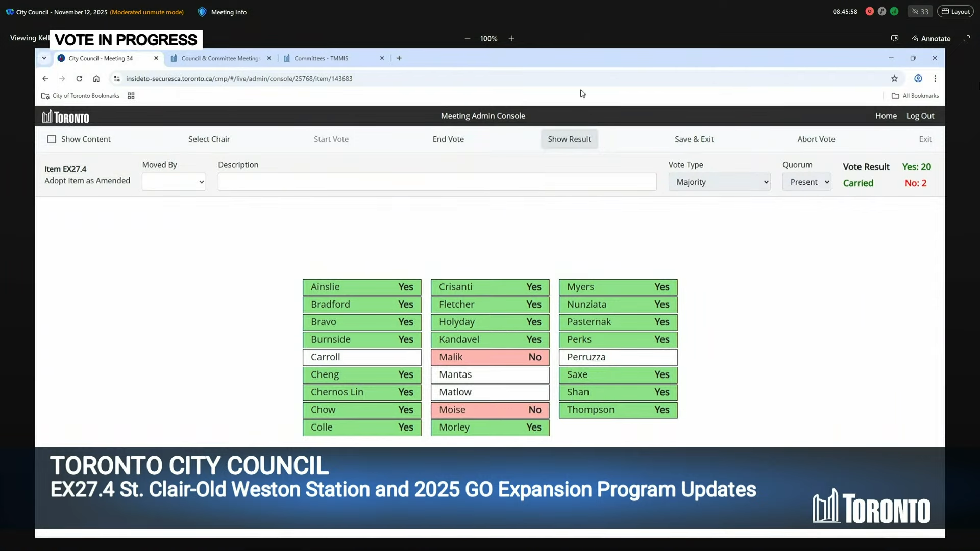Click into the Description text field

coord(437,182)
